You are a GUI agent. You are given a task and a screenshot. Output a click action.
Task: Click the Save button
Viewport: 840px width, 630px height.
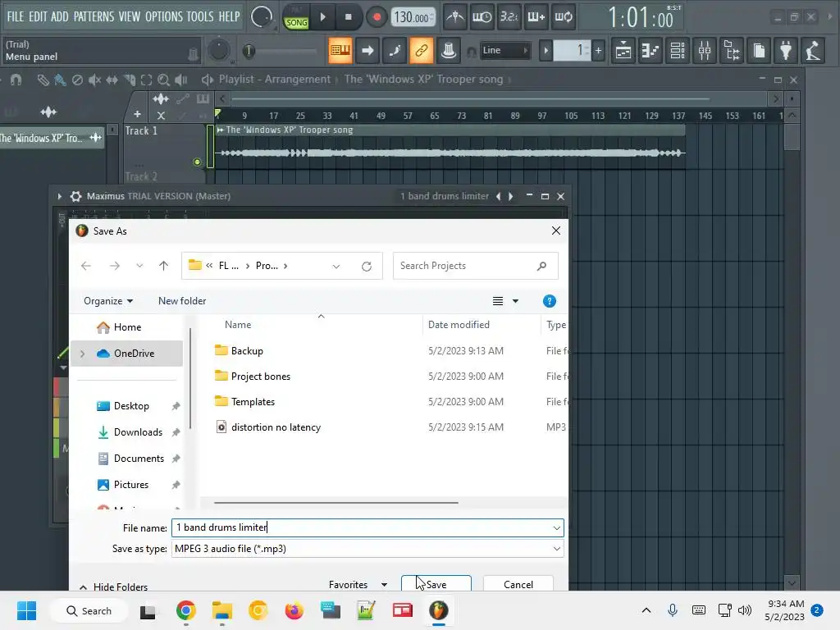point(436,584)
